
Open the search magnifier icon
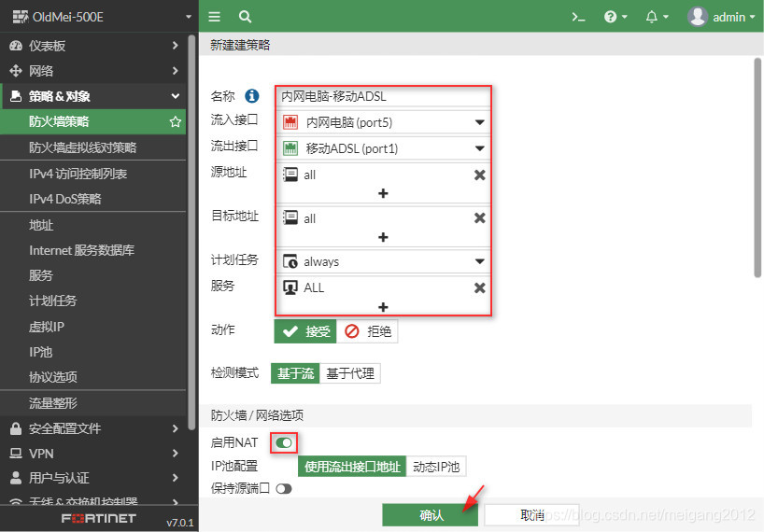click(x=245, y=17)
